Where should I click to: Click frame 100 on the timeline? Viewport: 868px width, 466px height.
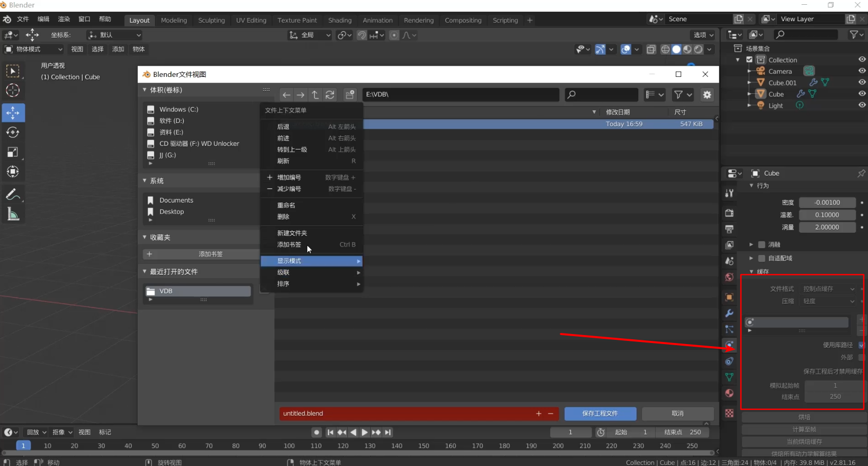289,446
